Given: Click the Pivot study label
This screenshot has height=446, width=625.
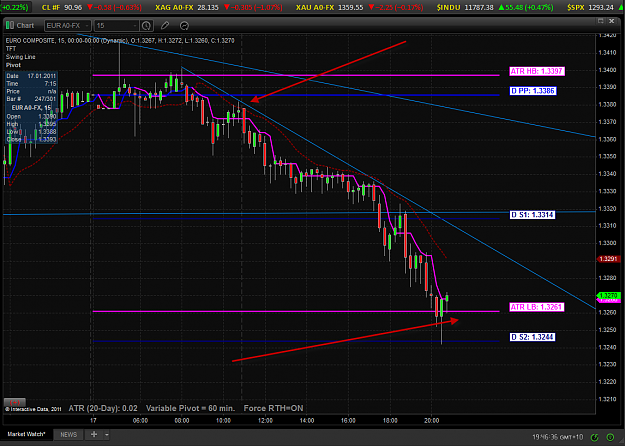Looking at the screenshot, I should 13,65.
